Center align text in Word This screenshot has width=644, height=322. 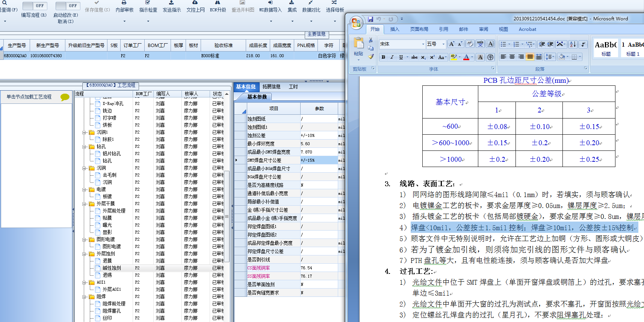click(x=512, y=57)
